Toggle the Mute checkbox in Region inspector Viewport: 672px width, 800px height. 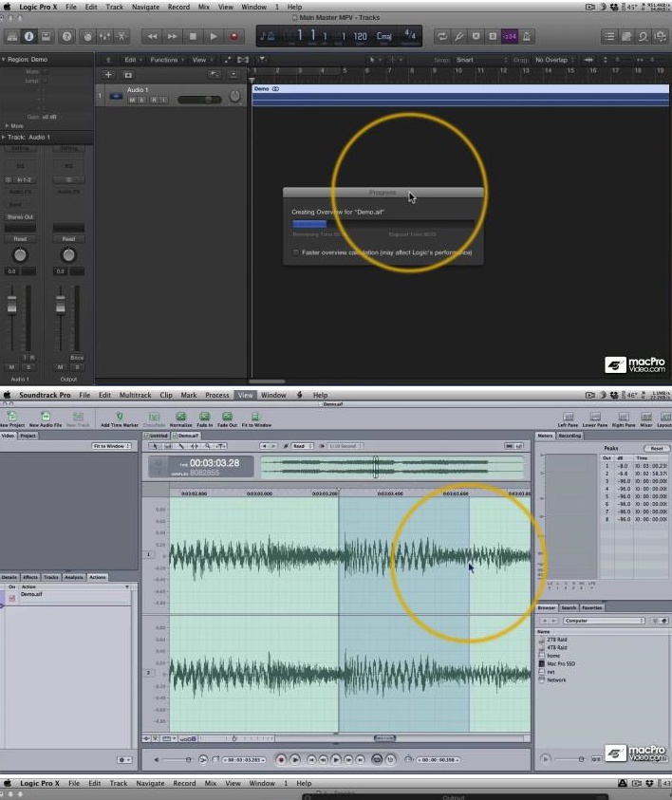pyautogui.click(x=45, y=72)
